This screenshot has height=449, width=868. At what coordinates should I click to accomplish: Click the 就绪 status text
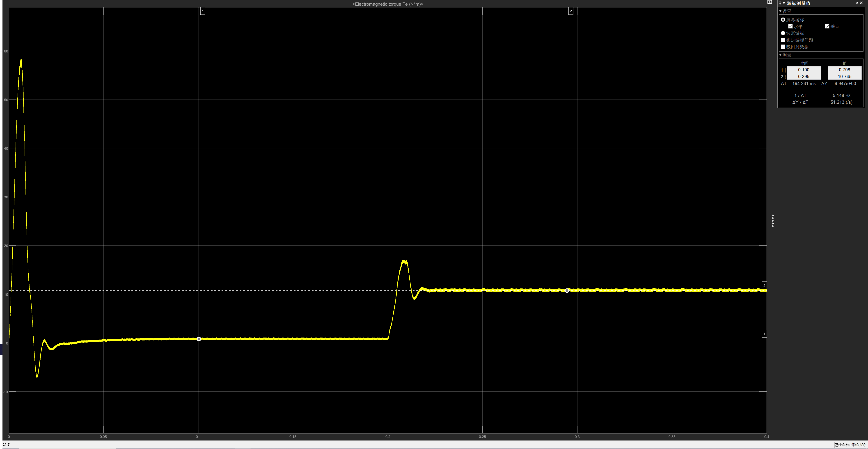6,445
